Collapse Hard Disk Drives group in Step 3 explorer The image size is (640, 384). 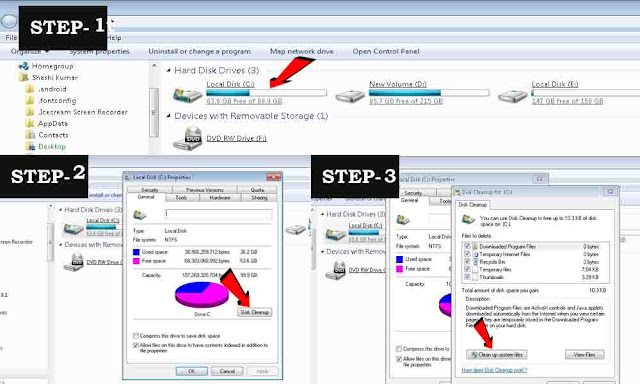click(x=322, y=214)
